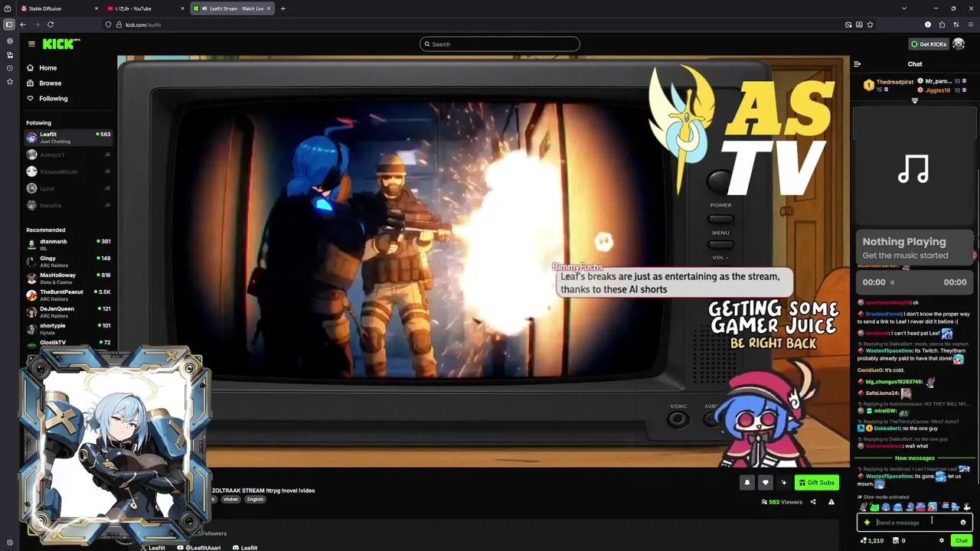
Task: Click the KICK logo
Action: pos(61,44)
